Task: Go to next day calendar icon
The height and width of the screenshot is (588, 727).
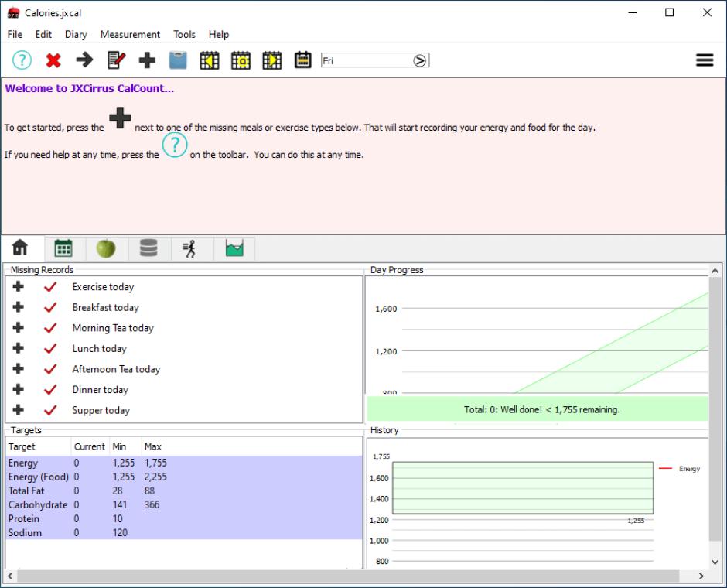Action: [x=271, y=60]
